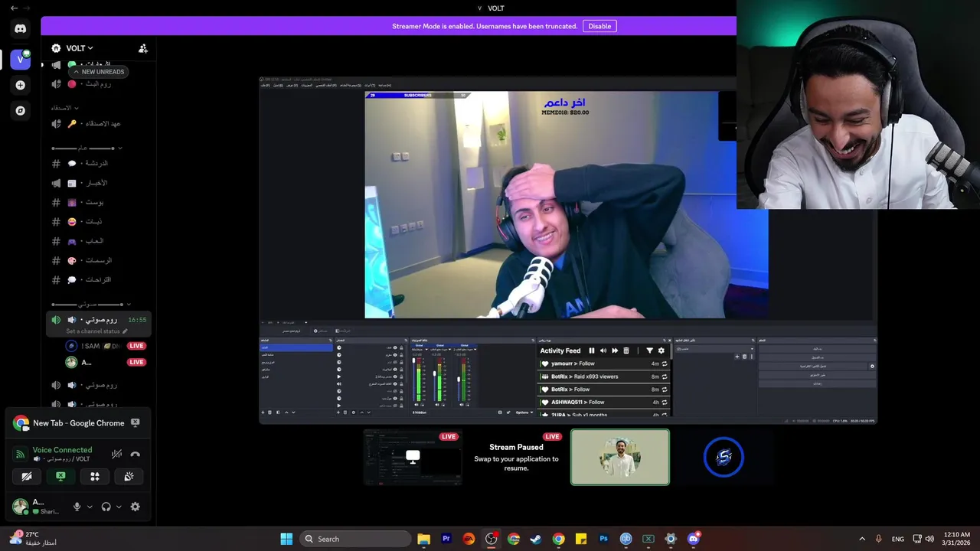Open headphone output options chevron
Image resolution: width=980 pixels, height=551 pixels.
tap(119, 507)
